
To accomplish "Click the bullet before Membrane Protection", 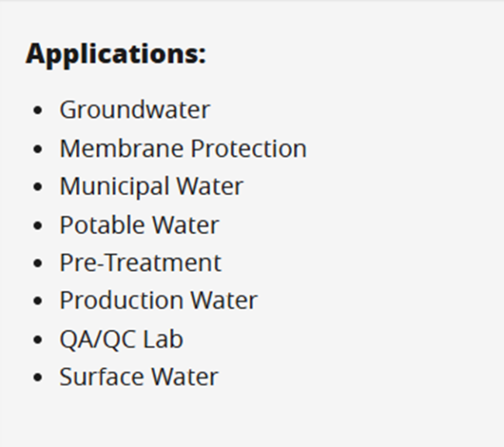I will click(x=38, y=149).
